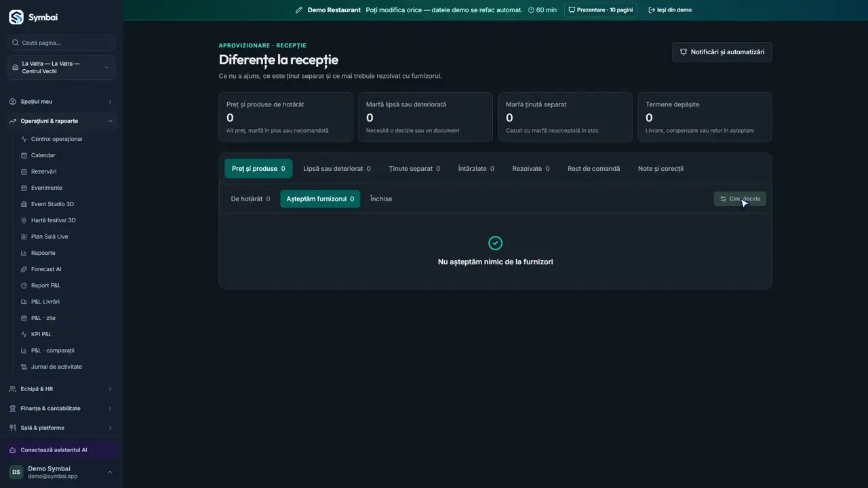Click the KPI P&L pulse icon
The width and height of the screenshot is (868, 488).
click(x=24, y=334)
